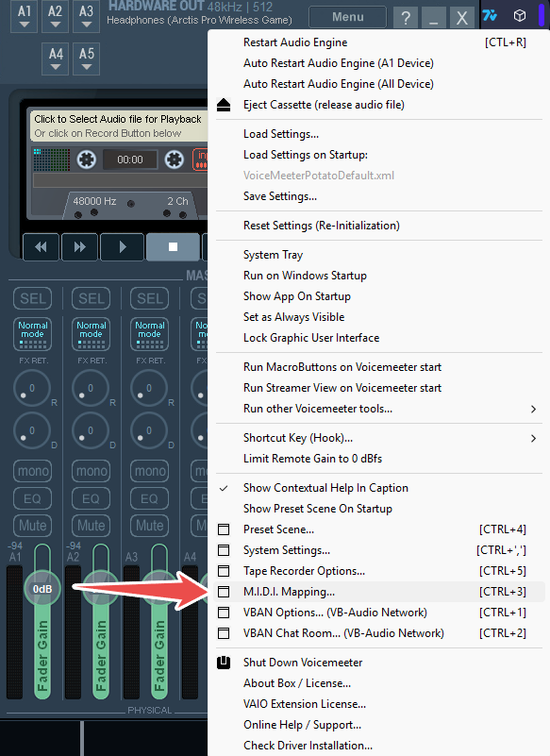Open the Menu button
The width and height of the screenshot is (550, 756).
pos(347,17)
